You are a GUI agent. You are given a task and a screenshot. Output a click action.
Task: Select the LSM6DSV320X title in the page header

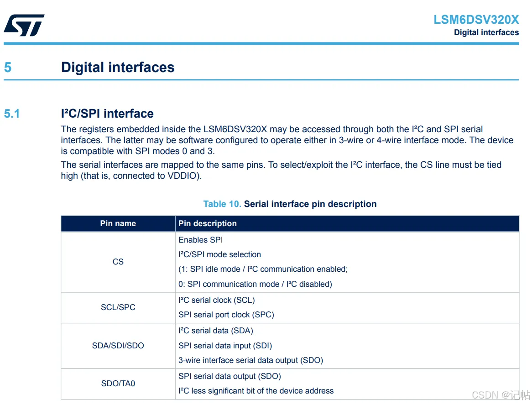click(476, 20)
